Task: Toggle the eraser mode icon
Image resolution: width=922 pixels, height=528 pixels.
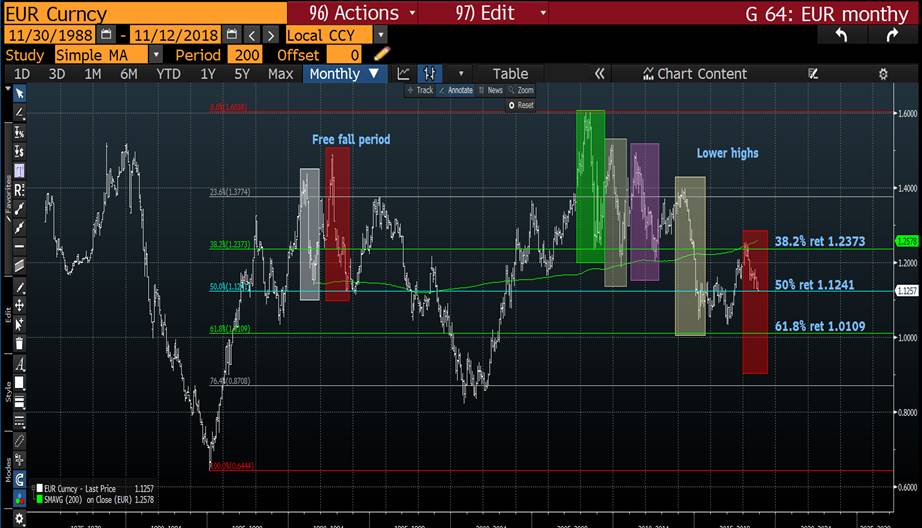Action: [x=19, y=440]
